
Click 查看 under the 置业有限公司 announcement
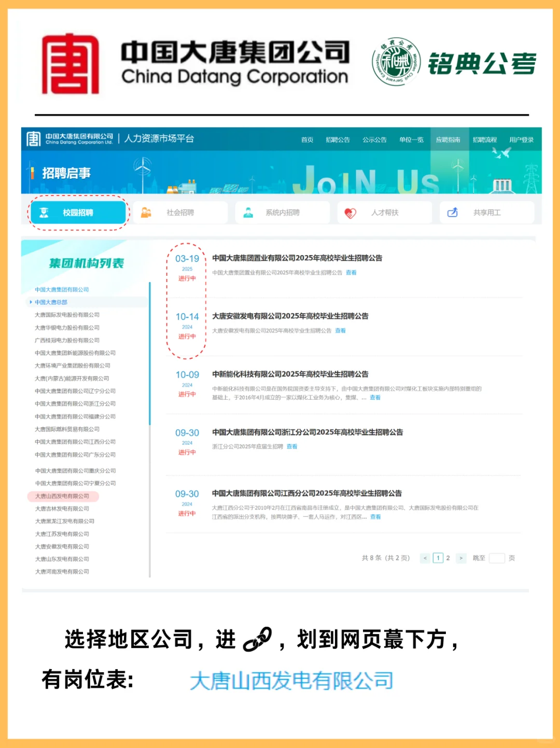point(351,273)
